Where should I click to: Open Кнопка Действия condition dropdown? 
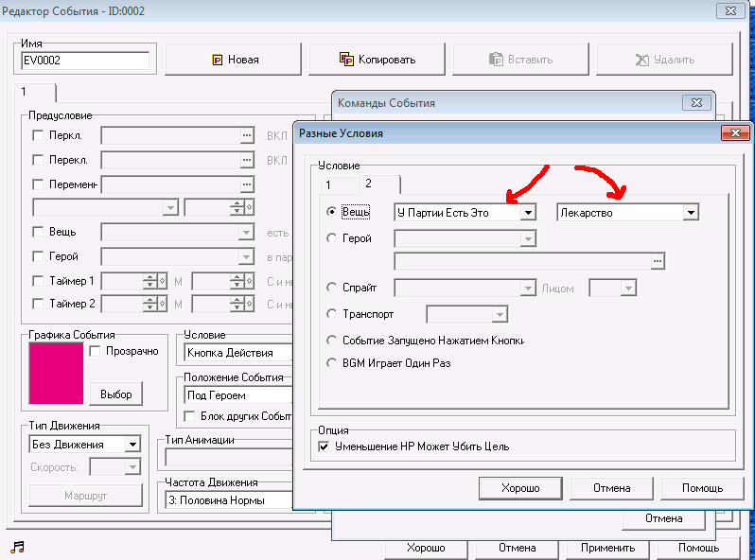coord(238,353)
